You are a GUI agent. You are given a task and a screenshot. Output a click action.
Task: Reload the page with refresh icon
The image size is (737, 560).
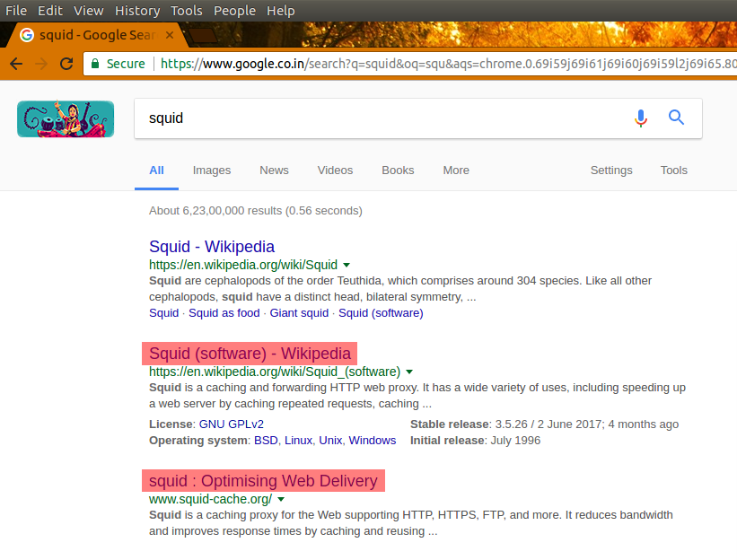coord(66,64)
